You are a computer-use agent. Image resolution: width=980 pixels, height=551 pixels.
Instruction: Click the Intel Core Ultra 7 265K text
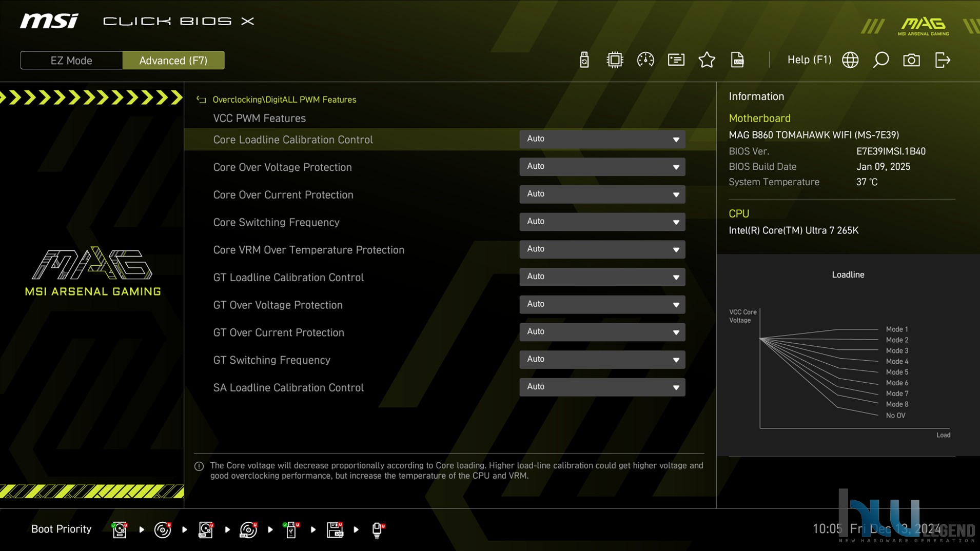(x=793, y=230)
